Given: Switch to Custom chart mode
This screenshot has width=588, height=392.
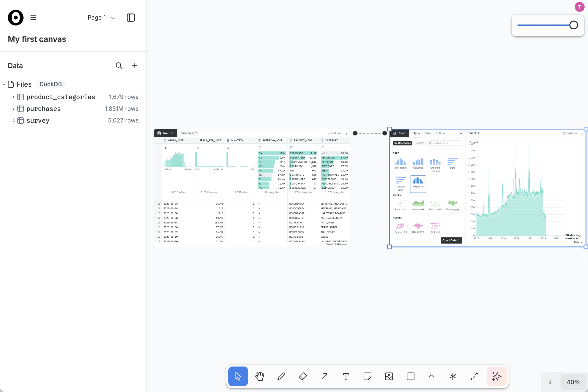Looking at the screenshot, I should [420, 143].
